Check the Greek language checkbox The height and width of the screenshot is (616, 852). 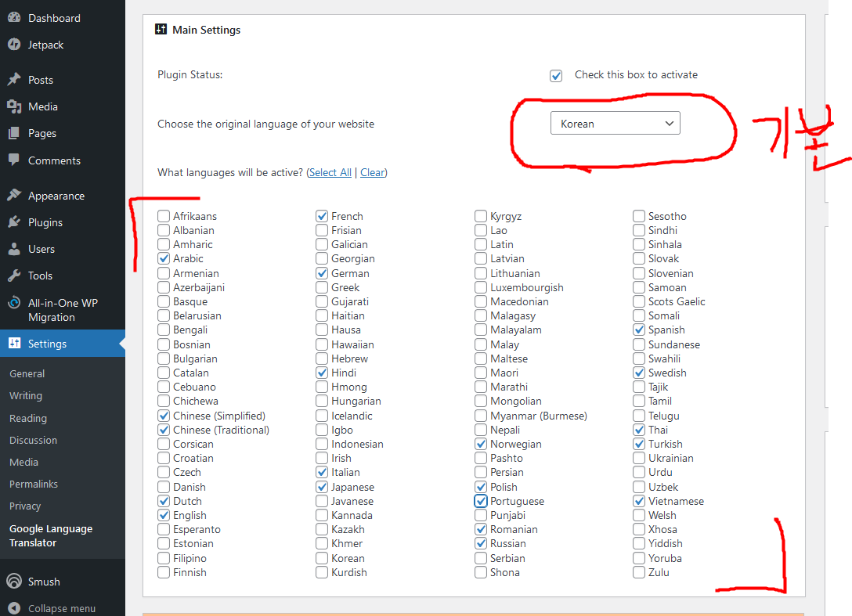(322, 287)
